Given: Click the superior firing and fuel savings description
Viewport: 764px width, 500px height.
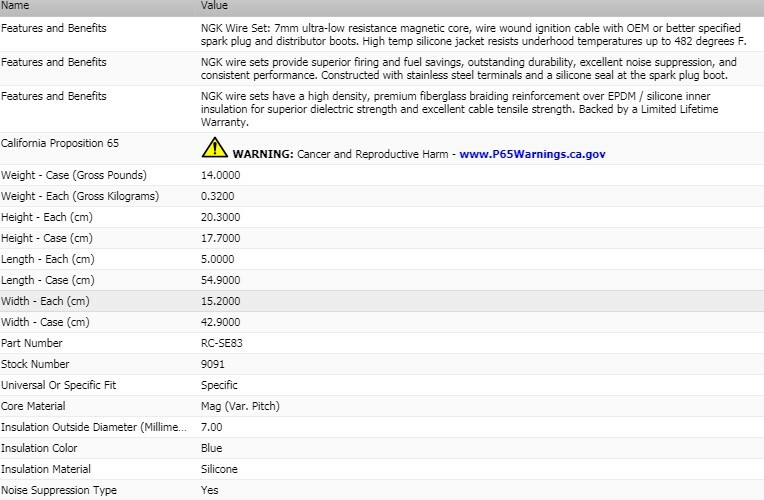Looking at the screenshot, I should pos(469,69).
